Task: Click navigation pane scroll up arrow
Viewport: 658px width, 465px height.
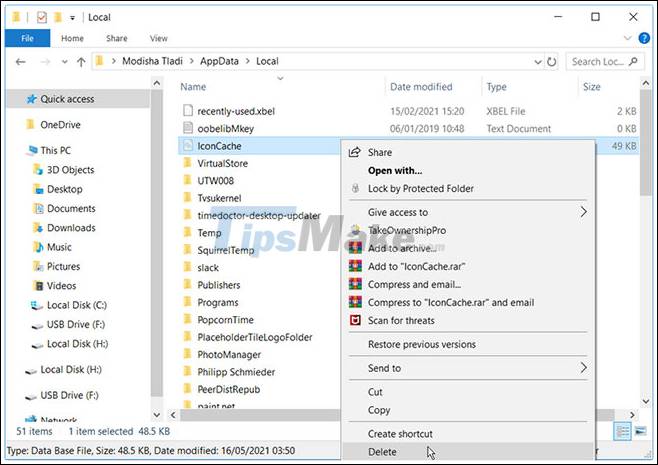Action: 157,83
